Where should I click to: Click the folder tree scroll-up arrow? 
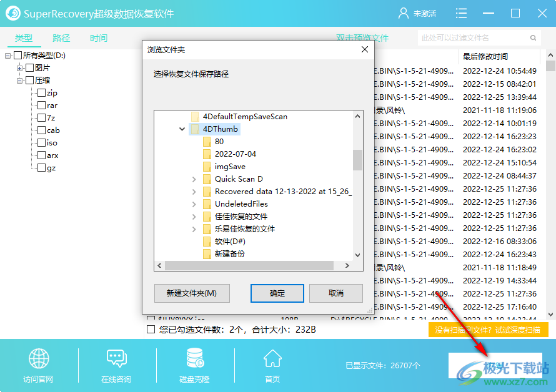point(357,116)
